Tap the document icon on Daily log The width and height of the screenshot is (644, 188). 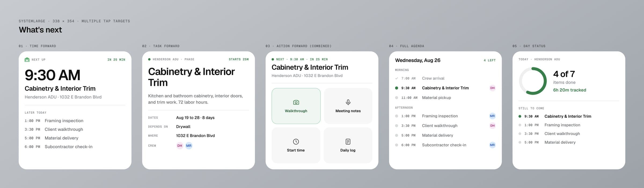[348, 142]
